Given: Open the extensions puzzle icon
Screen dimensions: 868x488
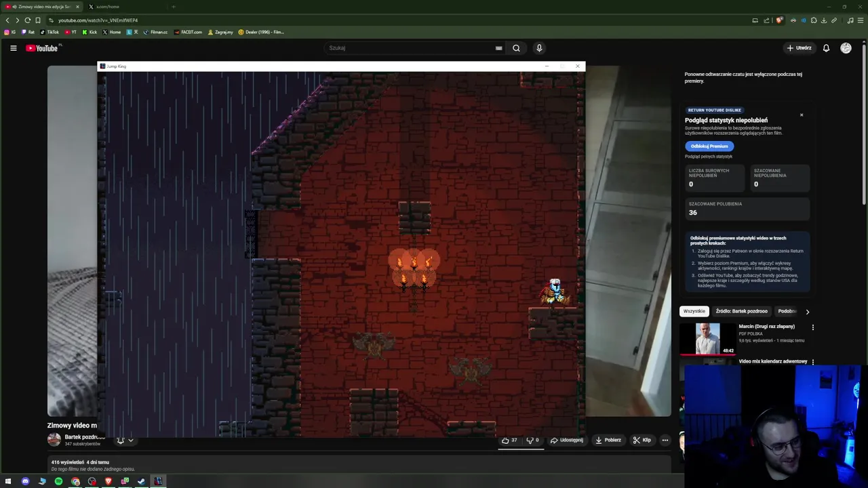Looking at the screenshot, I should [814, 20].
